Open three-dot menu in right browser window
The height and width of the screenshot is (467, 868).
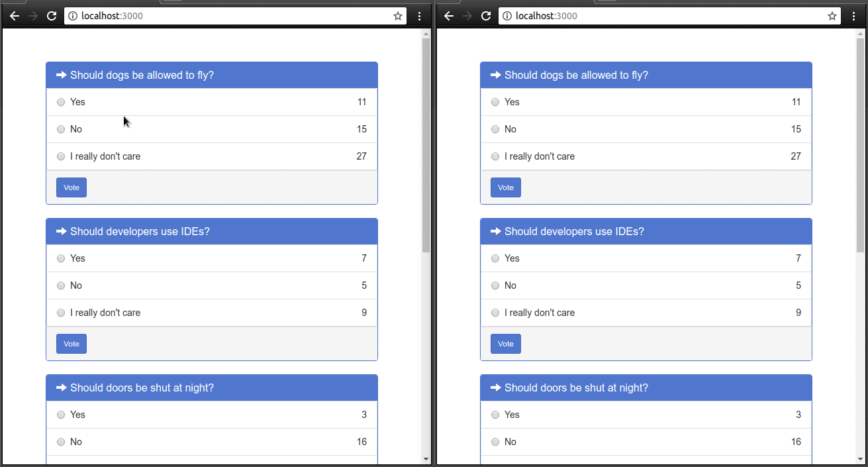[x=854, y=16]
